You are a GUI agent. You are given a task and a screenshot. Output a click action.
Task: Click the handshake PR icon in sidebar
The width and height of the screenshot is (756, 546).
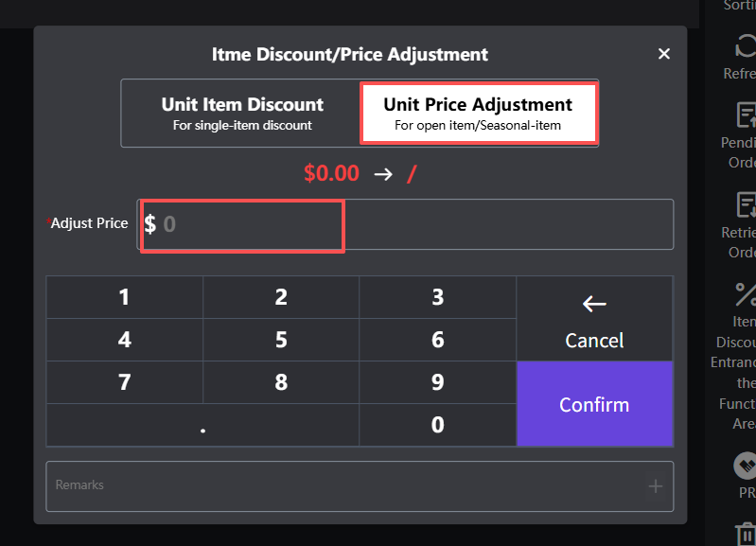point(746,466)
